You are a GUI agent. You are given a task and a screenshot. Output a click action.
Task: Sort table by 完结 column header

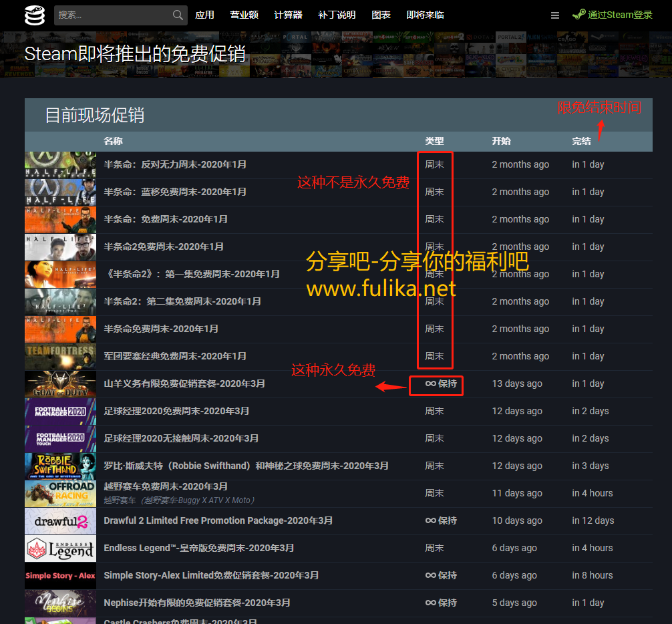point(581,141)
